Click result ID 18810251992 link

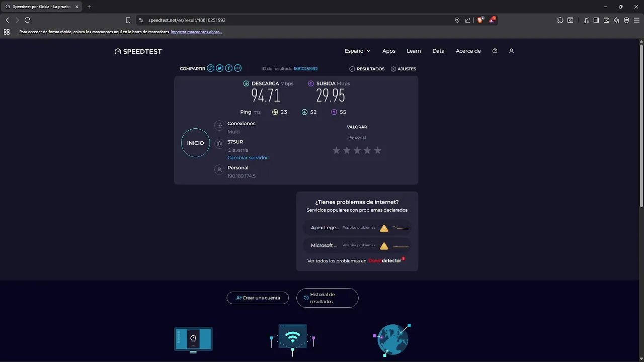(x=305, y=69)
